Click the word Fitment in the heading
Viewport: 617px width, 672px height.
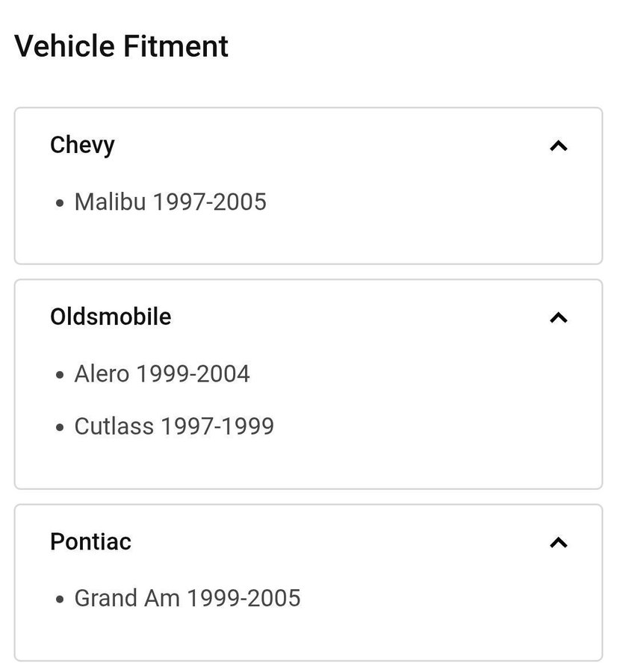click(x=176, y=46)
